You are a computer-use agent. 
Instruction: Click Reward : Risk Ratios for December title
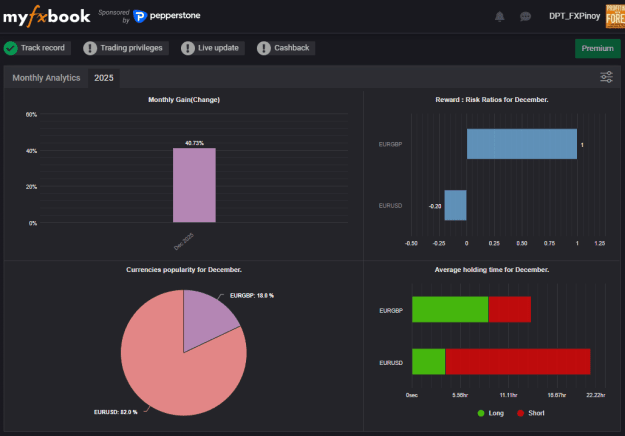[x=491, y=100]
